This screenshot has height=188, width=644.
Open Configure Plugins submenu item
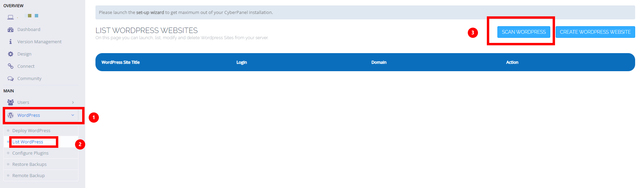pos(30,153)
